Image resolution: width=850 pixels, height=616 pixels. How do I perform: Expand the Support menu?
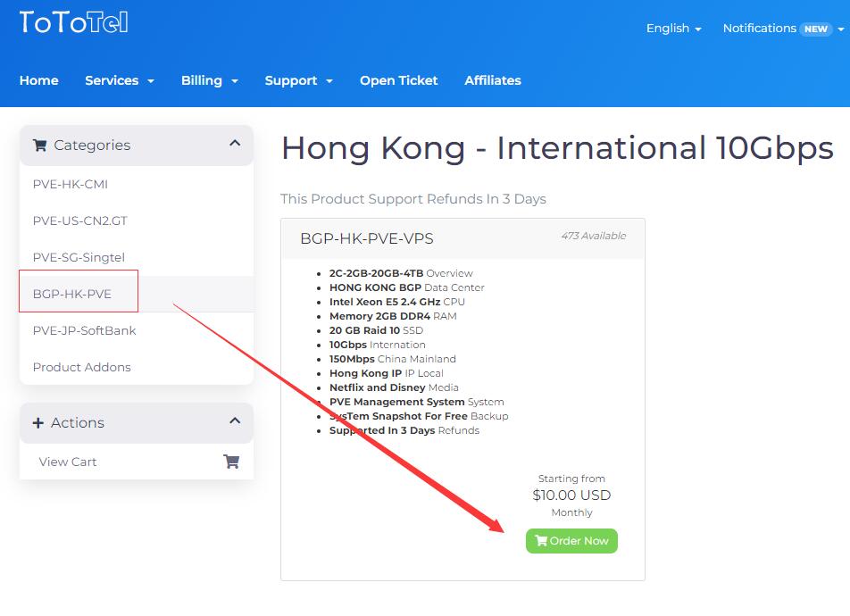[x=299, y=80]
